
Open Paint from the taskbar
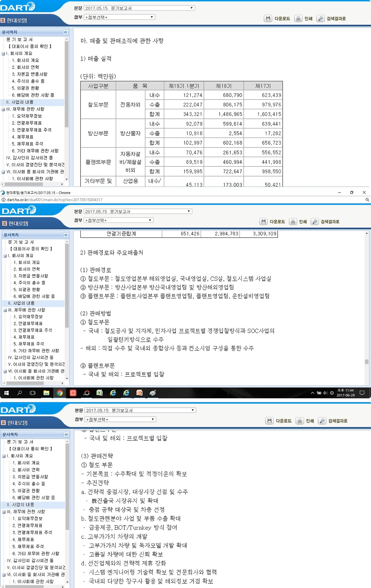[x=153, y=393]
